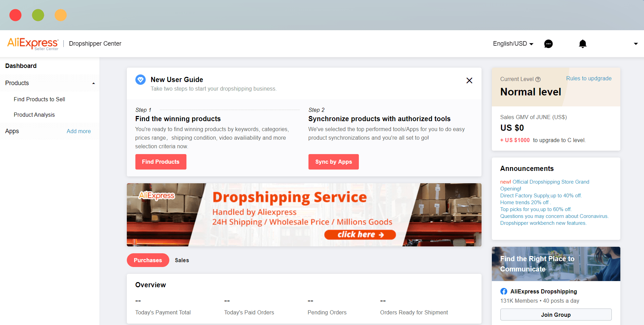
Task: Click the Sync by Apps button
Action: coord(333,162)
